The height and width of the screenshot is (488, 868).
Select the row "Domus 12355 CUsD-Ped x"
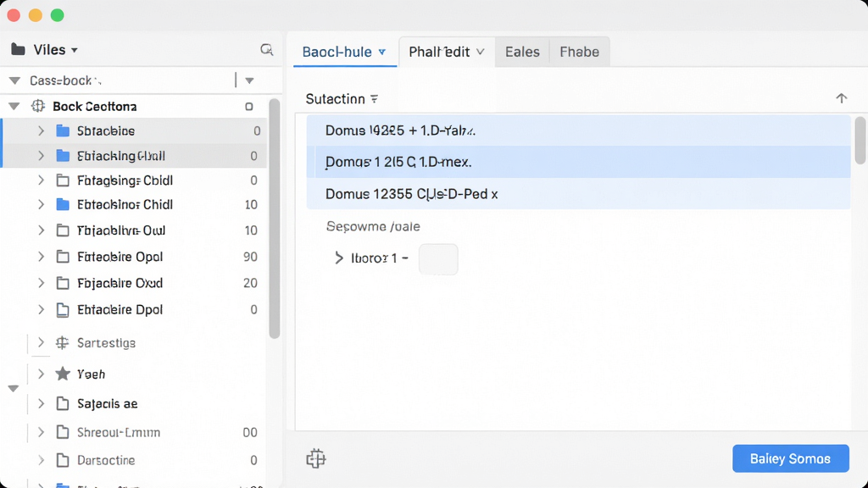pyautogui.click(x=578, y=194)
